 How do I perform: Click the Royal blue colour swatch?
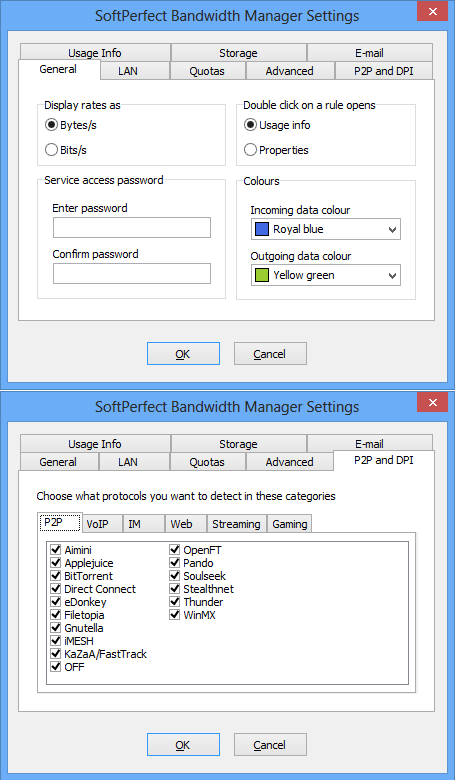262,229
